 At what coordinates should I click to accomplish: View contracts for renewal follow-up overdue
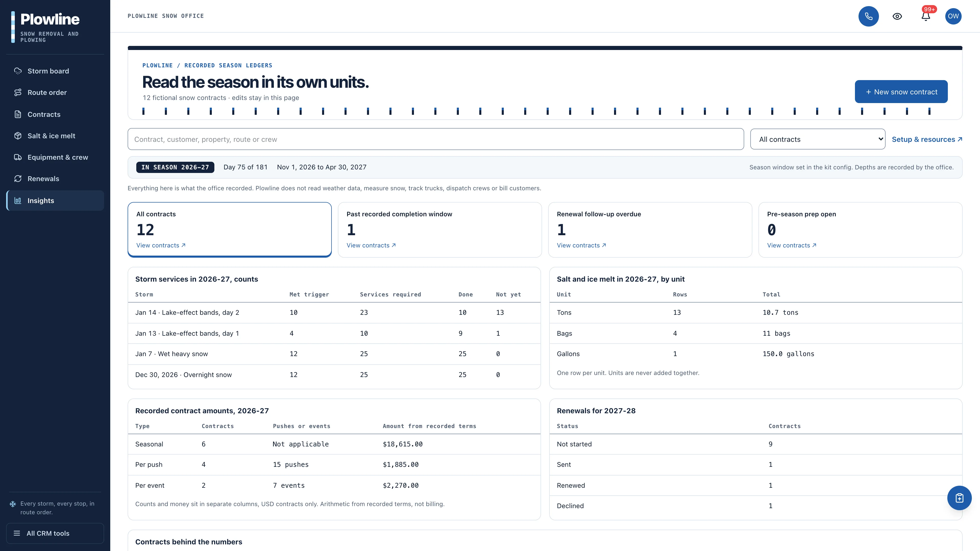coord(581,245)
